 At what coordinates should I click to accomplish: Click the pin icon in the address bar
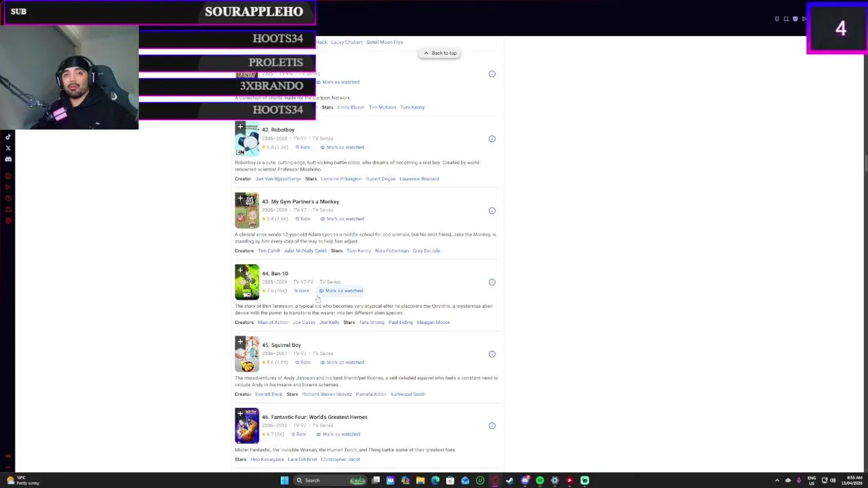[777, 19]
